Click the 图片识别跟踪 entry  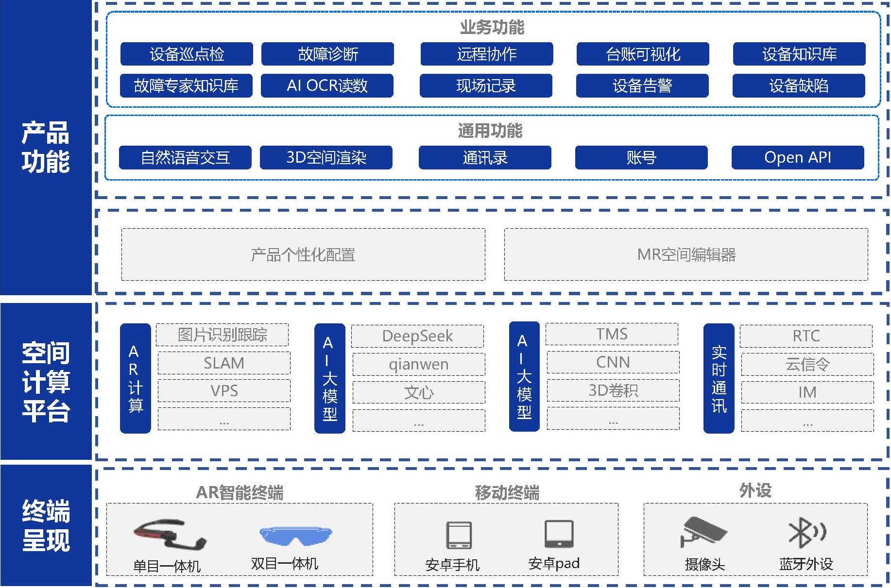pyautogui.click(x=223, y=335)
